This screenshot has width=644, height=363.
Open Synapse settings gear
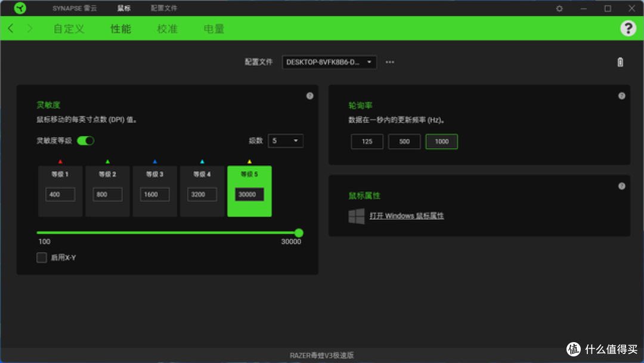click(x=559, y=8)
